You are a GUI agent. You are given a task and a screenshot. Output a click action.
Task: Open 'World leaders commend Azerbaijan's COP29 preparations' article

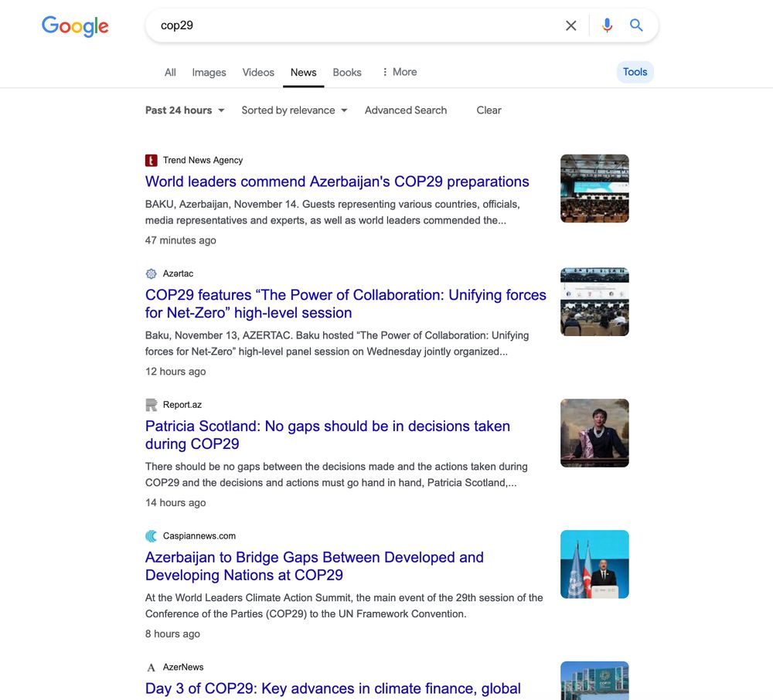[x=337, y=182]
